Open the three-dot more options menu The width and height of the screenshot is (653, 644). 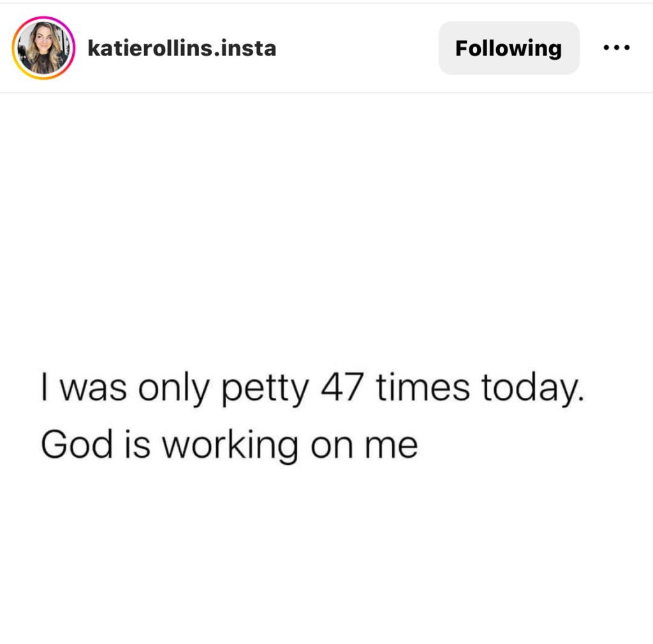[x=617, y=48]
